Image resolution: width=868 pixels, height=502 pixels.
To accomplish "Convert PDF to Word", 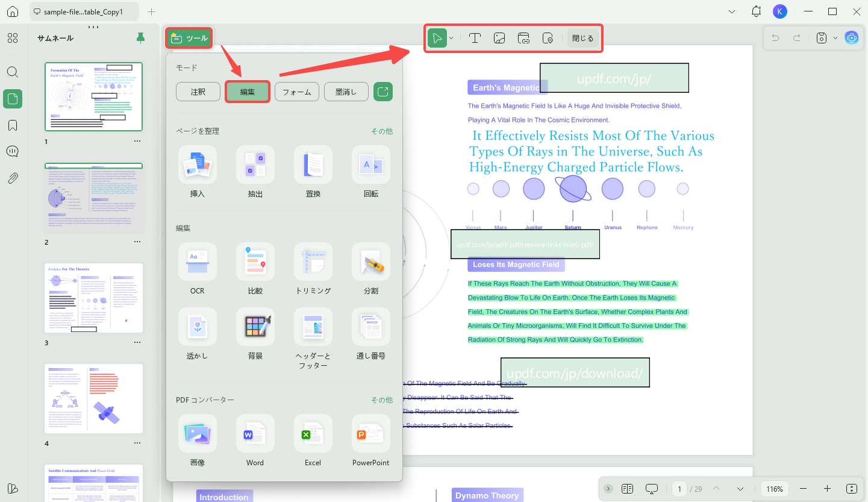I will click(255, 441).
